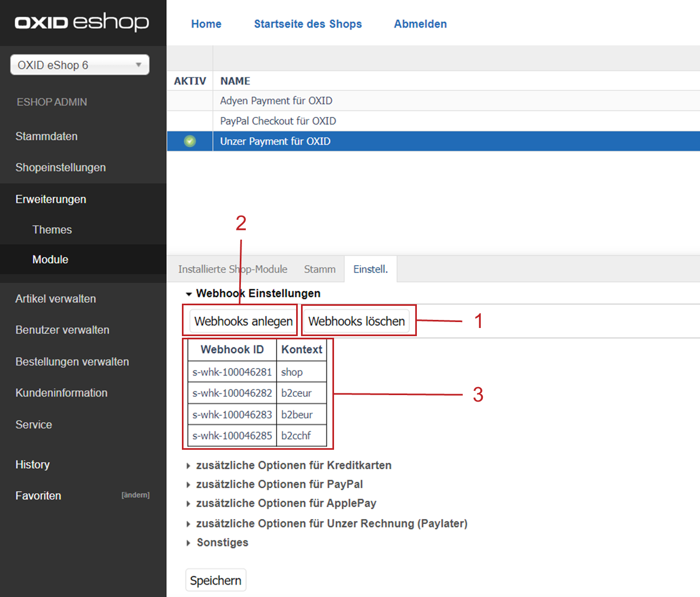Select the Einstell. tab

[371, 269]
